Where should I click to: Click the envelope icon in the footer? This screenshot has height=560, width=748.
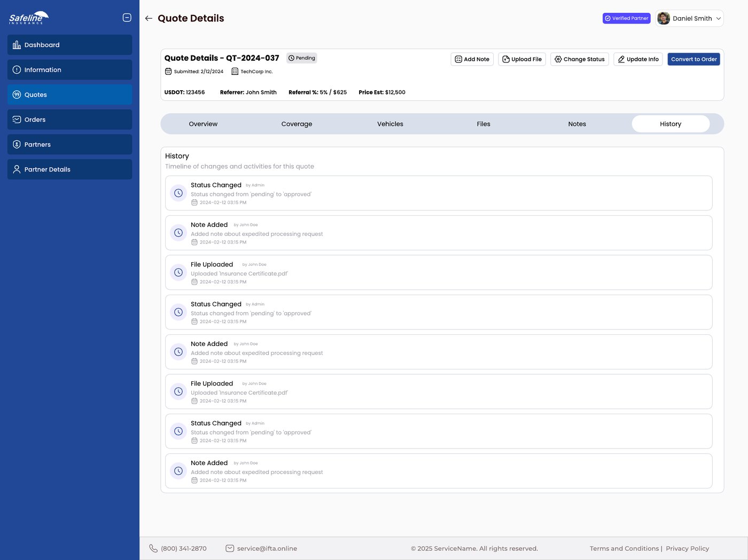pos(230,548)
